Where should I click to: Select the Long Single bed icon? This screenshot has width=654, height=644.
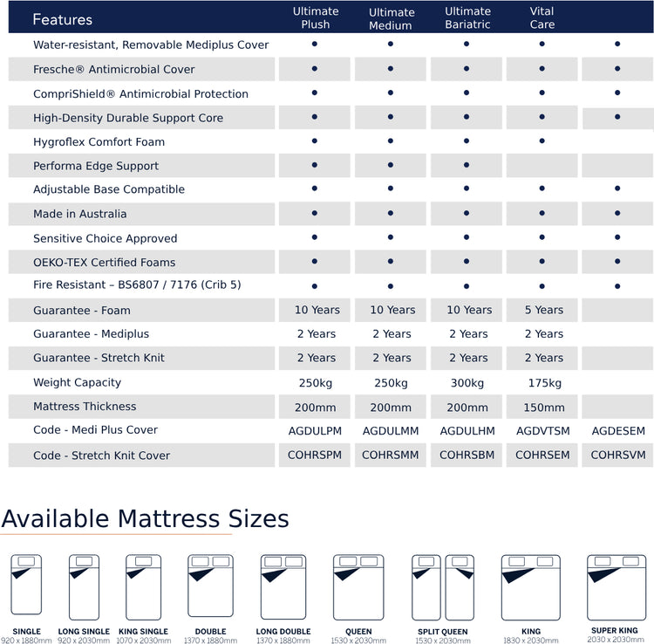pos(84,586)
